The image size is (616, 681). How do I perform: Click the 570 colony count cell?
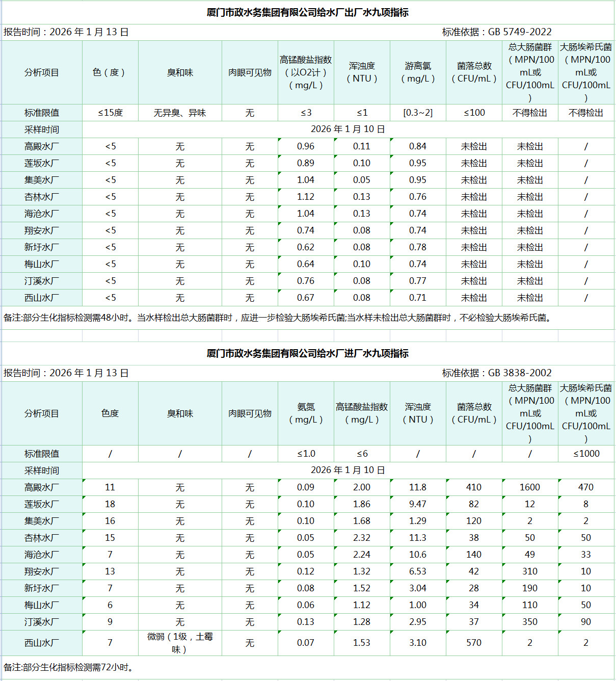click(x=474, y=643)
